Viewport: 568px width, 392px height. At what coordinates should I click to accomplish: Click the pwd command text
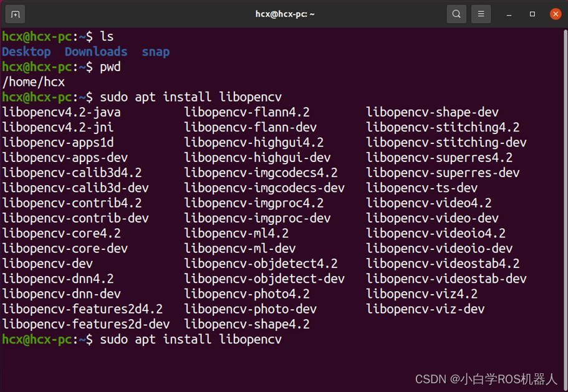110,67
